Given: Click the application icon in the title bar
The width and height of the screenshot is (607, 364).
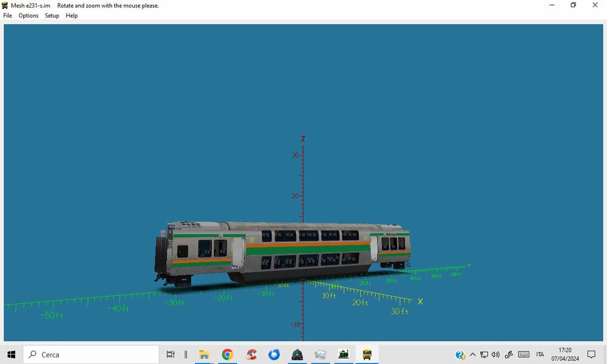Looking at the screenshot, I should tap(5, 5).
